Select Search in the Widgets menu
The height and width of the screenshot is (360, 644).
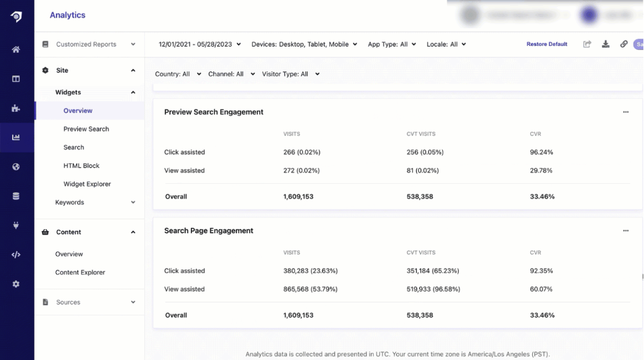coord(73,147)
